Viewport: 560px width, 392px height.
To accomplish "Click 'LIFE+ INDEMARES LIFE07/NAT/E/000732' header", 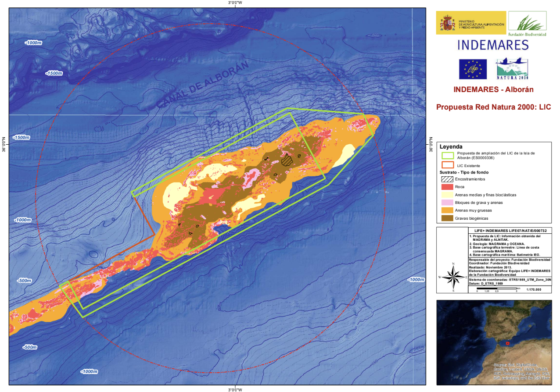I will 510,231.
